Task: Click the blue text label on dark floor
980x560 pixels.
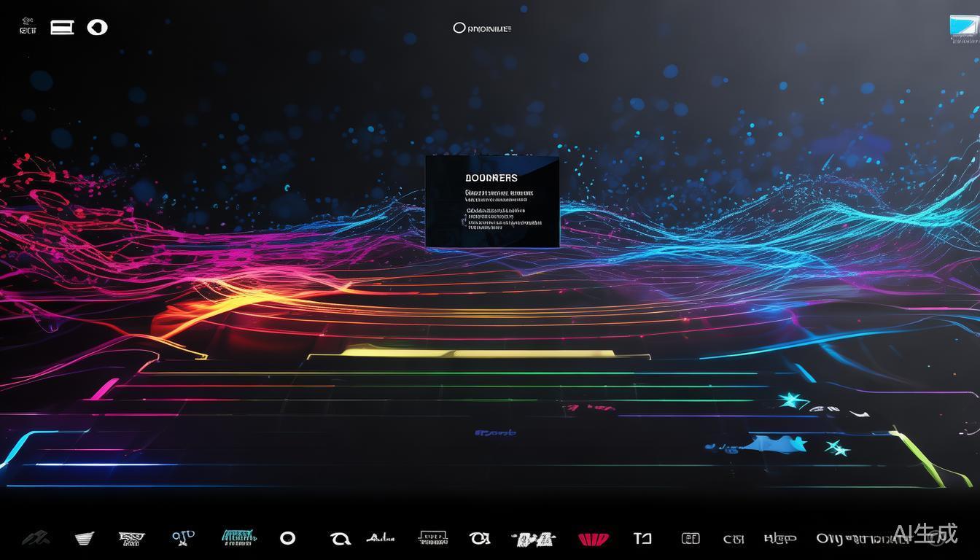Action: pos(496,432)
